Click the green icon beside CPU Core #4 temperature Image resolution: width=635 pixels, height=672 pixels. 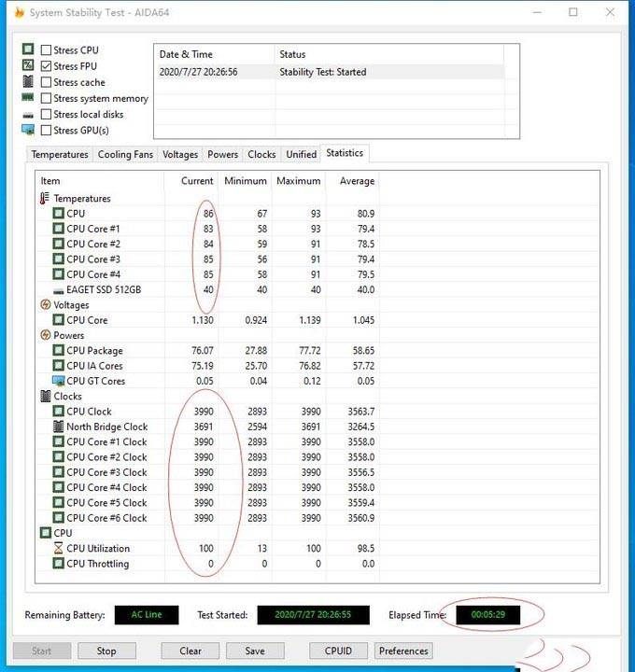click(x=58, y=273)
